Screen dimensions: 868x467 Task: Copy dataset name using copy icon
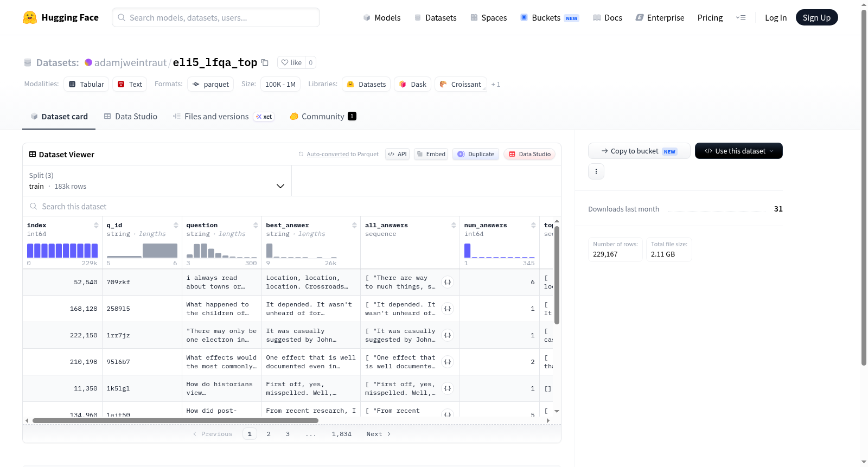tap(265, 62)
